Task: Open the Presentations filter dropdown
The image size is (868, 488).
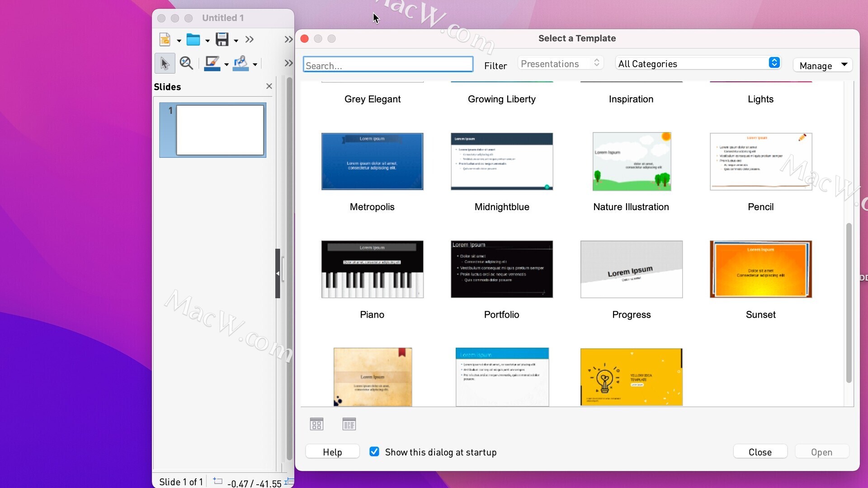Action: click(x=560, y=64)
